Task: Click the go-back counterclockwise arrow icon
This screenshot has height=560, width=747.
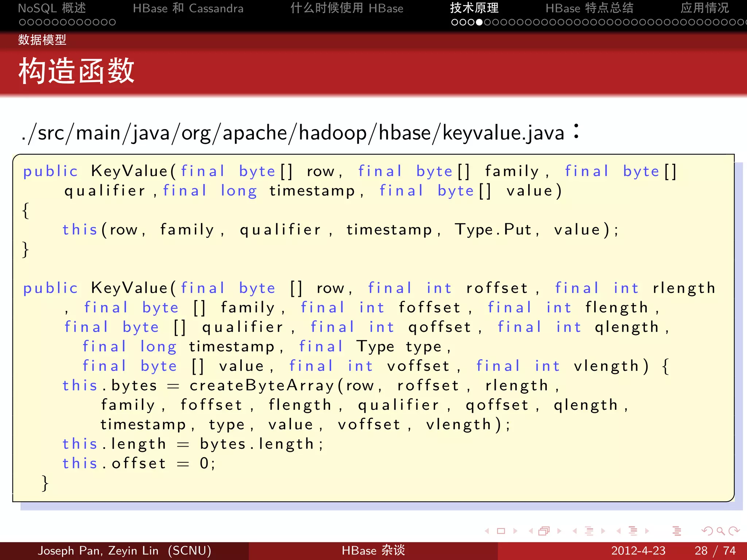Action: (707, 531)
